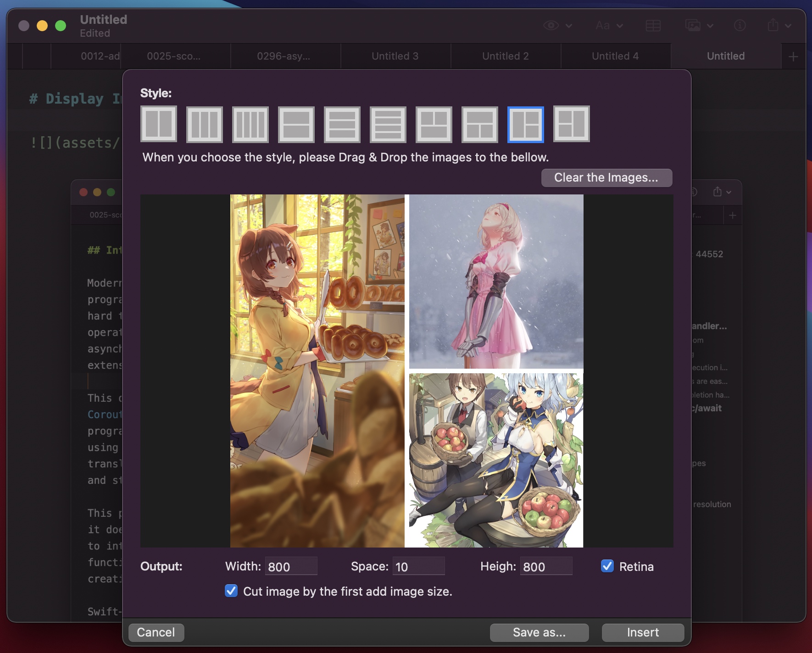Choose two-left one-right layout style

tap(572, 124)
